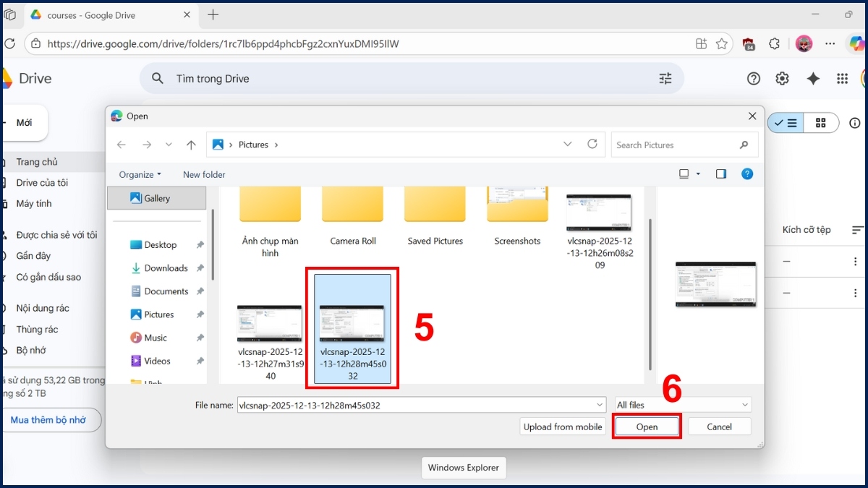868x488 pixels.
Task: Click Upload from mobile button
Action: tap(563, 427)
